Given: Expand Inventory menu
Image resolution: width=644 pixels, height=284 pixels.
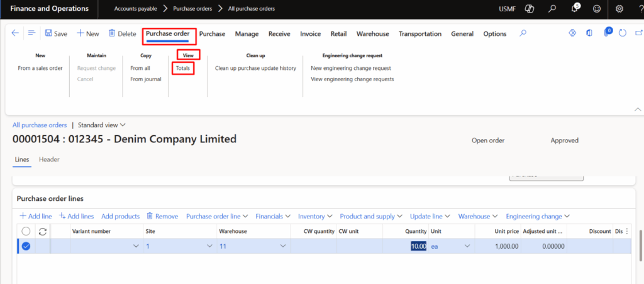Looking at the screenshot, I should coord(316,216).
